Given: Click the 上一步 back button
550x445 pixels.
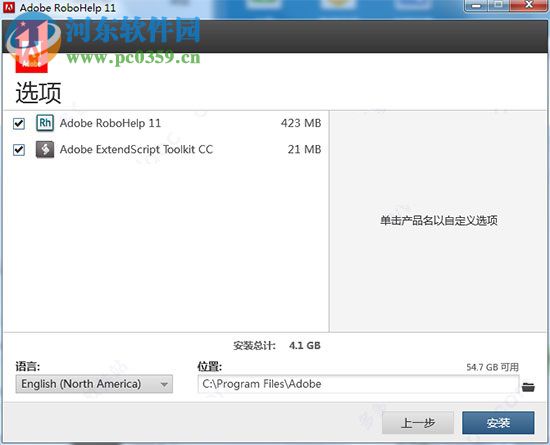Looking at the screenshot, I should [x=418, y=423].
